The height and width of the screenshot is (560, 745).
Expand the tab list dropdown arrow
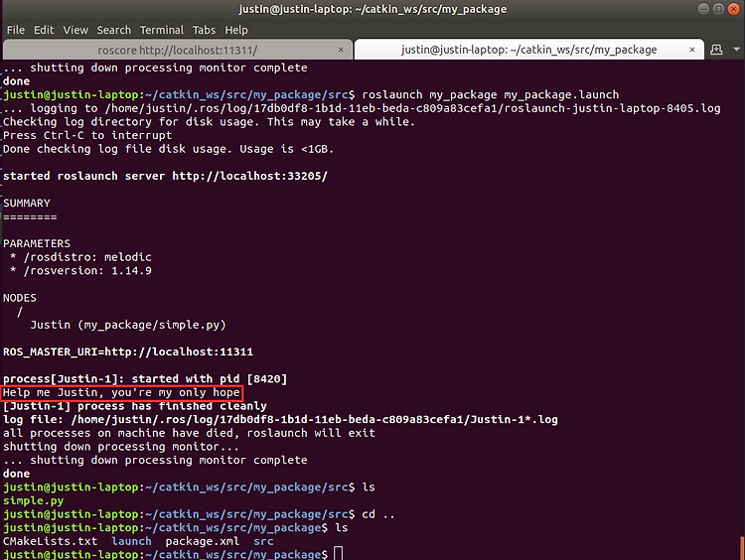pyautogui.click(x=736, y=50)
